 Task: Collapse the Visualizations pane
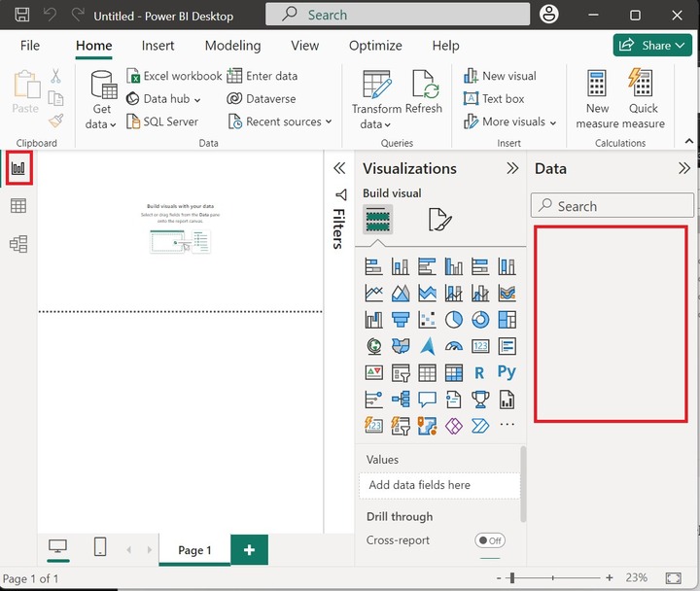tap(512, 168)
